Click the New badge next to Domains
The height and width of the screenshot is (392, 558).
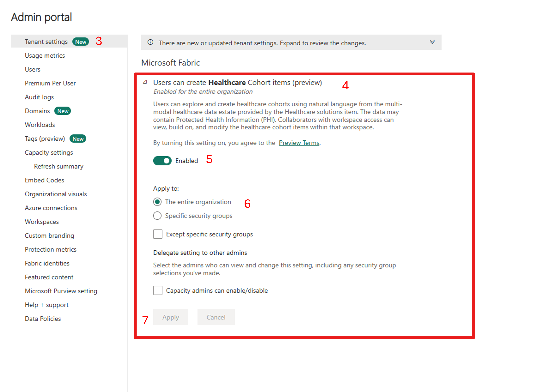pos(63,111)
